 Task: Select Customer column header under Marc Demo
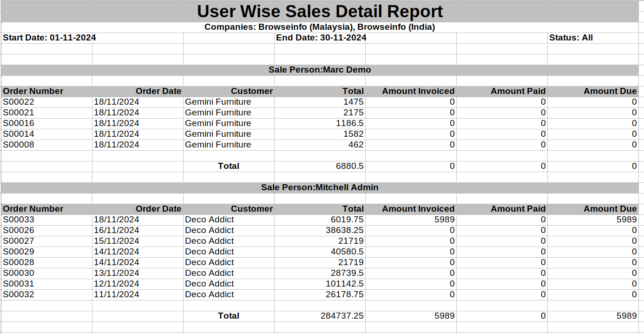(x=251, y=91)
